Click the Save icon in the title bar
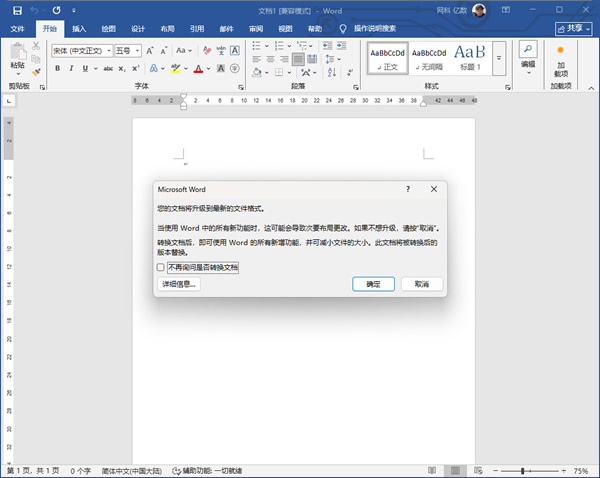The height and width of the screenshot is (478, 600). coord(17,10)
